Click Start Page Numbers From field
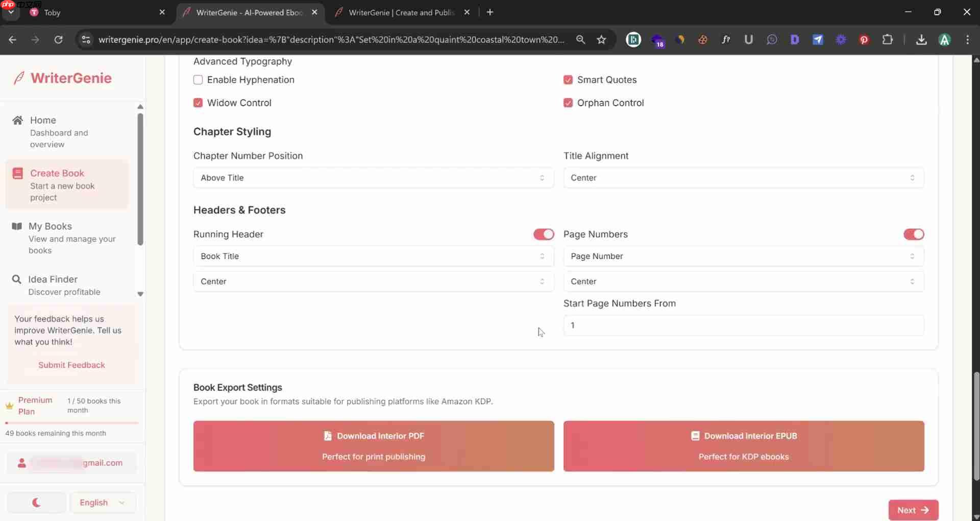This screenshot has height=521, width=980. pos(744,325)
